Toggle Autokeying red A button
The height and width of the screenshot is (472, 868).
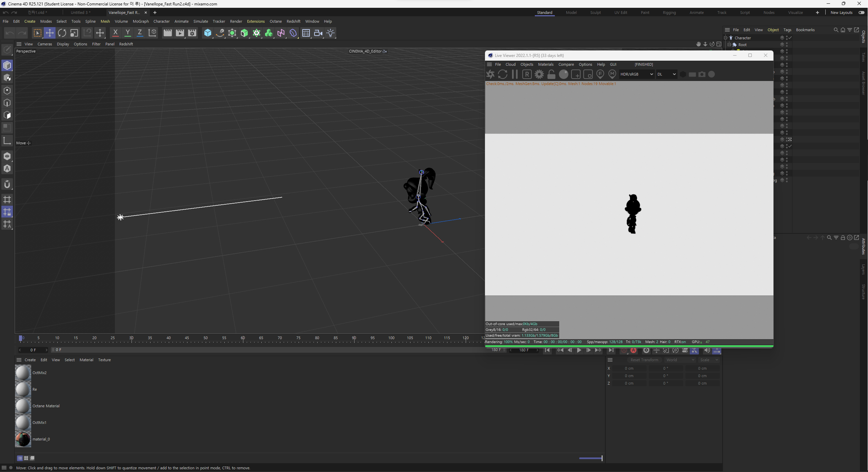(633, 350)
